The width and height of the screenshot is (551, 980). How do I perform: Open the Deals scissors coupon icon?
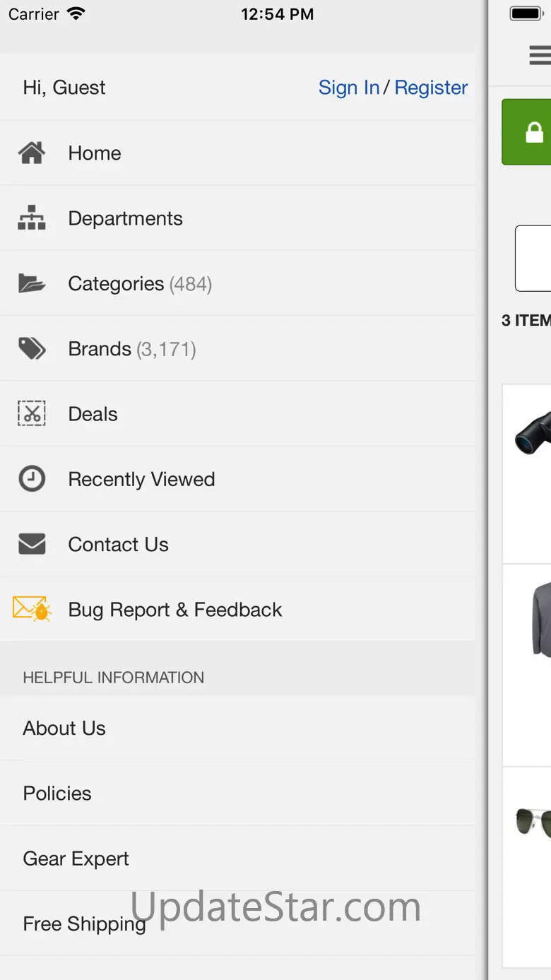coord(32,414)
